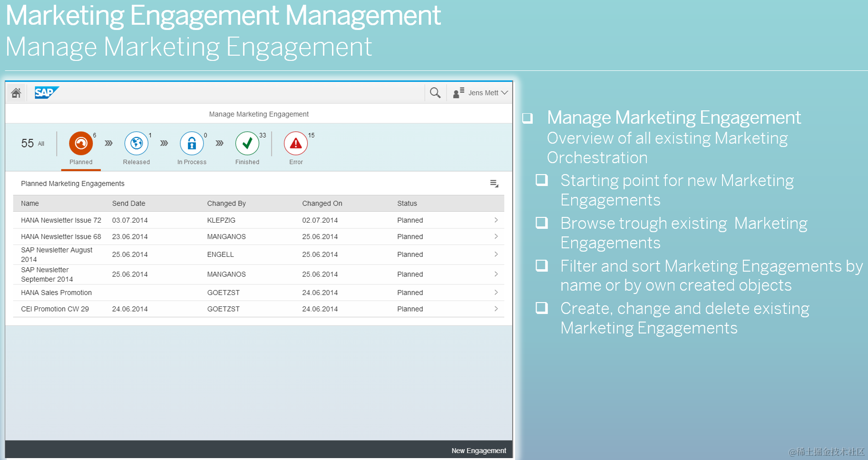Click the In Process label text

tap(192, 162)
